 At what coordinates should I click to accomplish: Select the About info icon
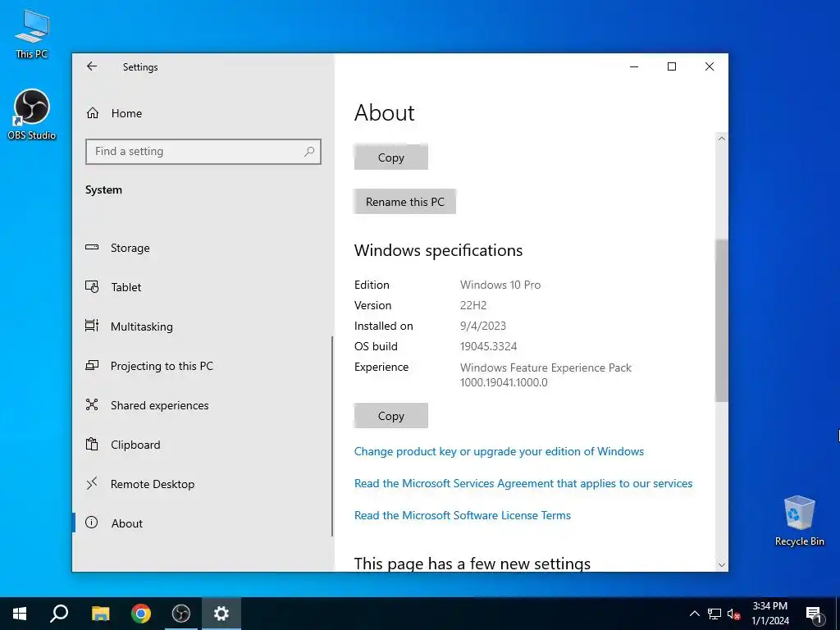coord(92,523)
